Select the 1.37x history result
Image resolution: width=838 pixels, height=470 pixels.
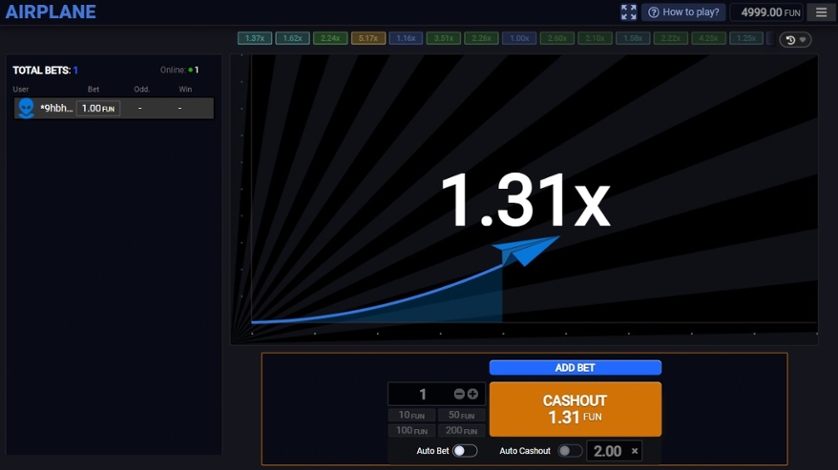[255, 39]
